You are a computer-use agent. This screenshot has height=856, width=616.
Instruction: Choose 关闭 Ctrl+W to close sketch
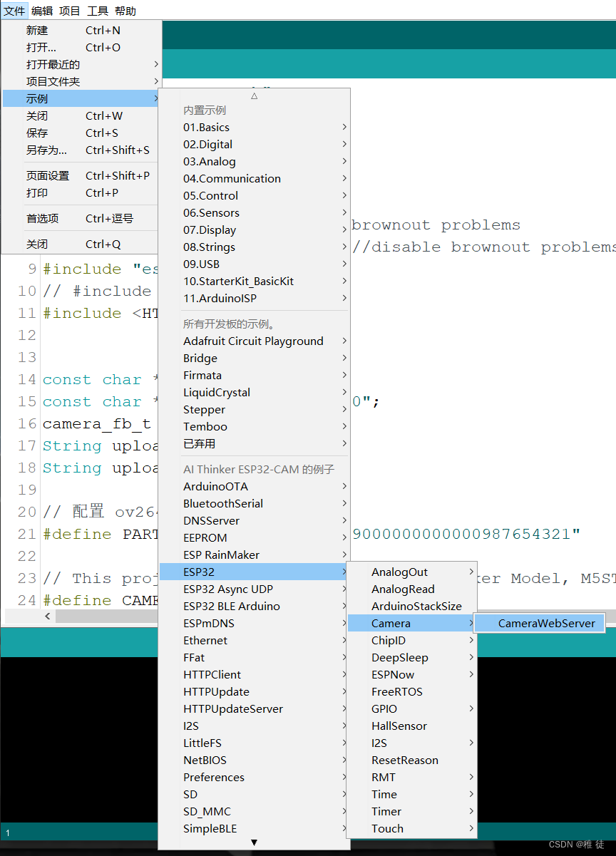(81, 116)
